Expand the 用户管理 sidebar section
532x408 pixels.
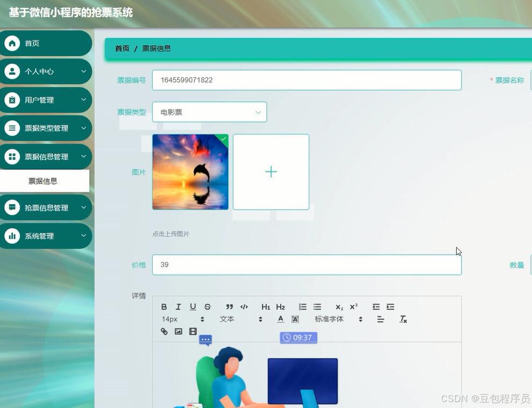tap(46, 100)
